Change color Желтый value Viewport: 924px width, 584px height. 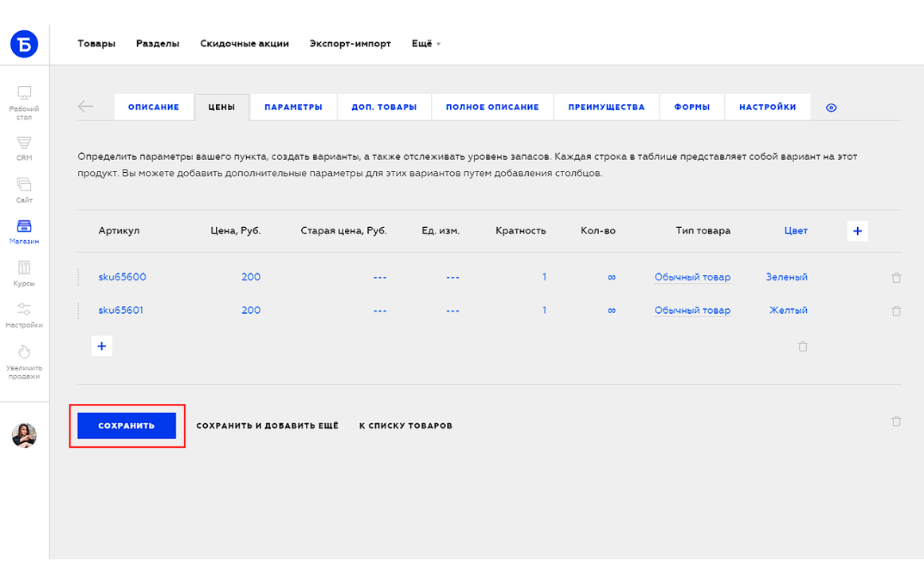pos(789,311)
